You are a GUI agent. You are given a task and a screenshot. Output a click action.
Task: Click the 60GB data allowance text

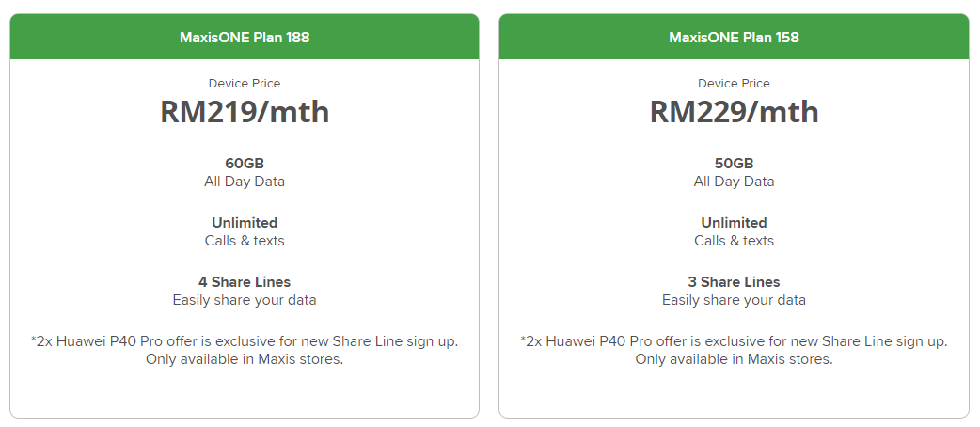pyautogui.click(x=245, y=164)
